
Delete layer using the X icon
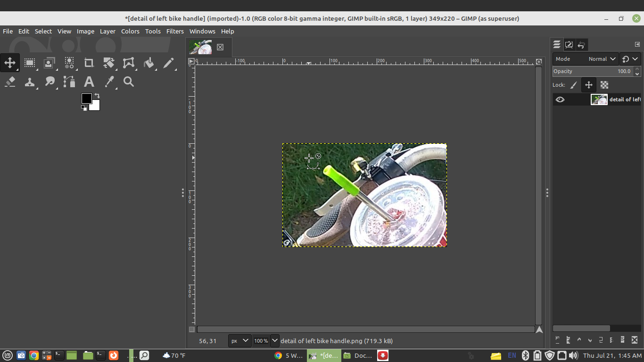pos(635,339)
